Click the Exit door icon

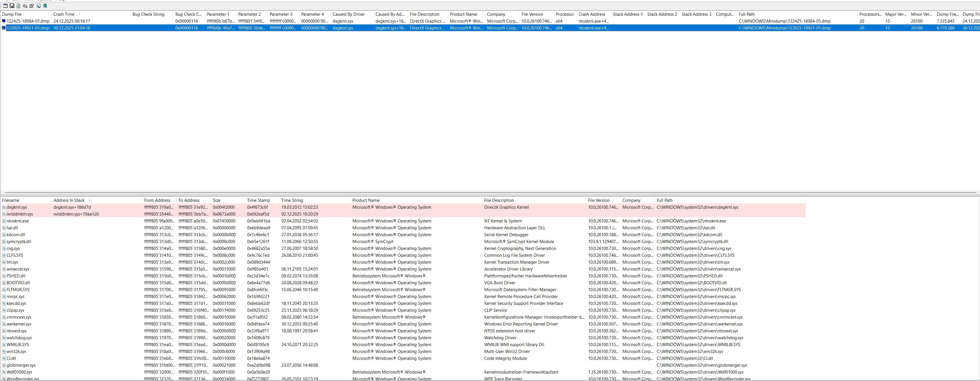45,6
